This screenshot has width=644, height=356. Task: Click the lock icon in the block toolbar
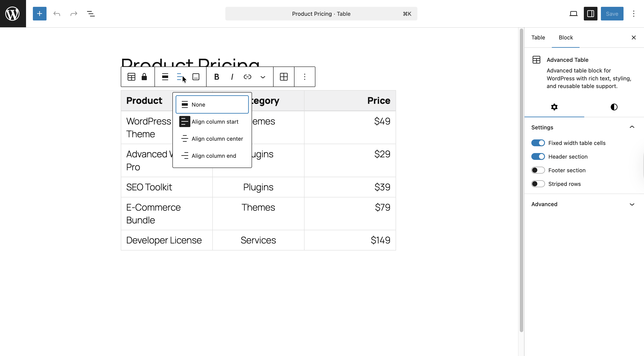tap(144, 77)
